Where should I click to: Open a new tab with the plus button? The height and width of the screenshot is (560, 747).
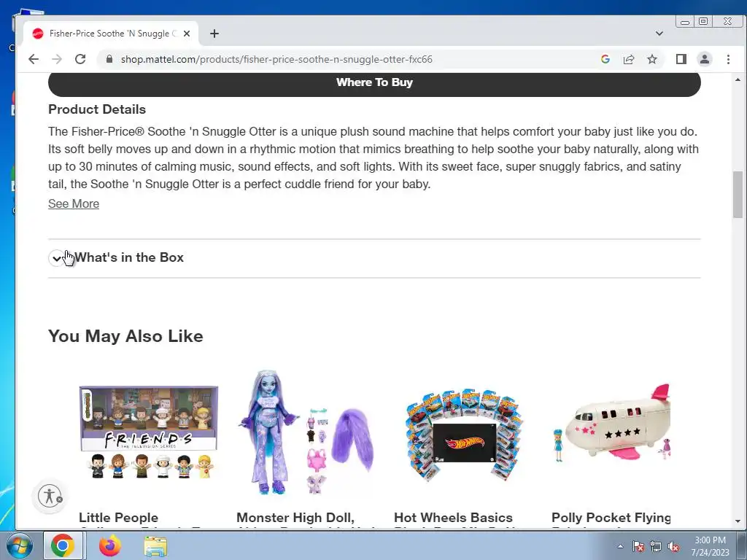pos(214,34)
